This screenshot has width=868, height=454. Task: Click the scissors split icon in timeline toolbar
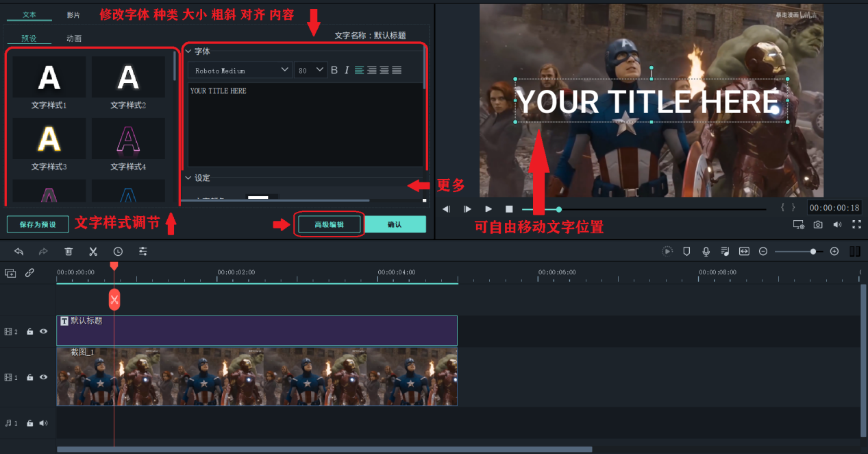[93, 252]
